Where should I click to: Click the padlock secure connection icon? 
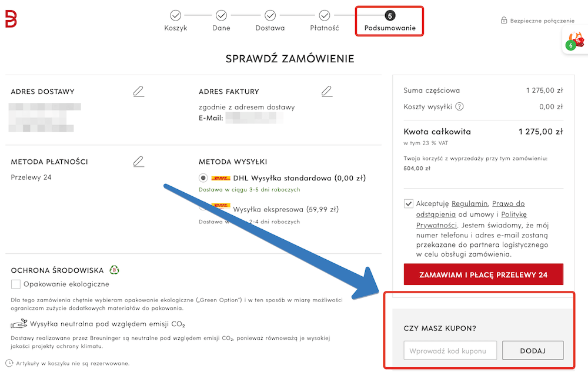[505, 20]
